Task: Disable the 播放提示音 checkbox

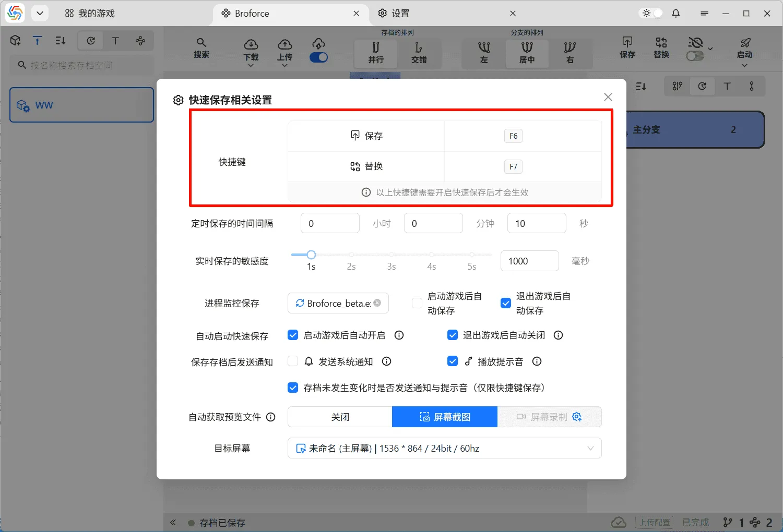Action: click(453, 361)
